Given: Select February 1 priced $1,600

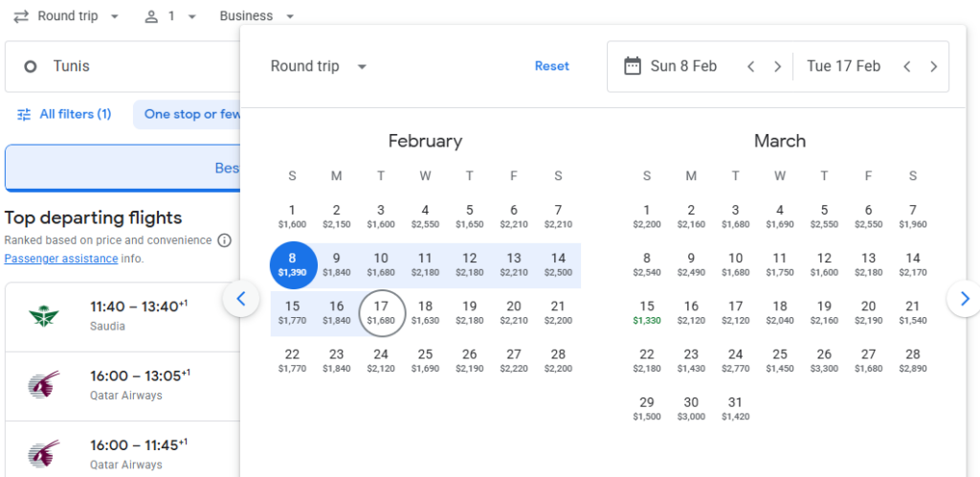Looking at the screenshot, I should click(292, 216).
